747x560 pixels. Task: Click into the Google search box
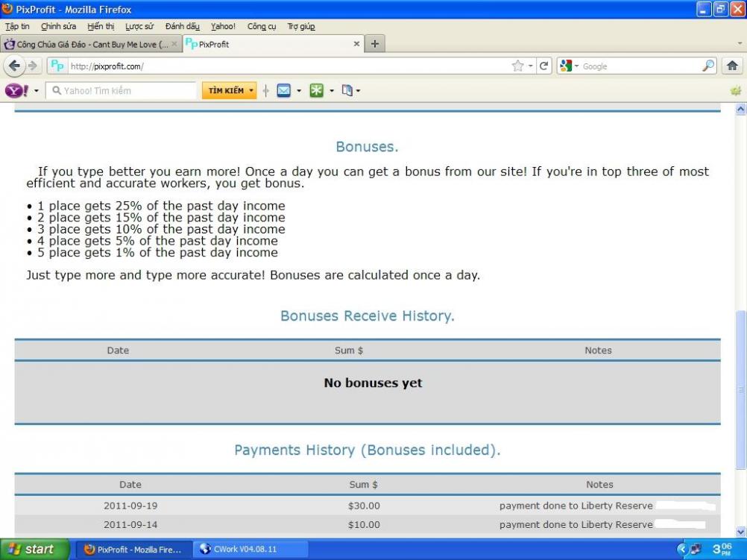pos(640,66)
